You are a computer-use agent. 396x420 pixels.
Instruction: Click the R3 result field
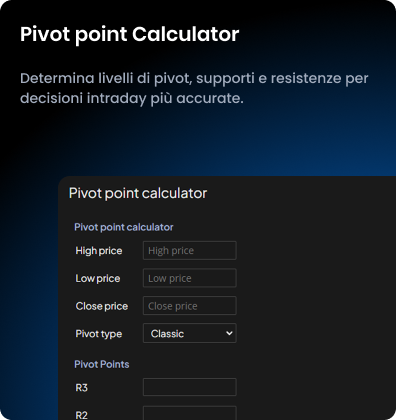(x=190, y=387)
